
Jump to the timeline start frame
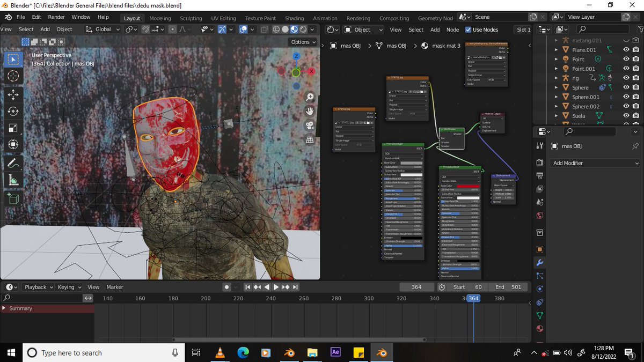(x=247, y=287)
